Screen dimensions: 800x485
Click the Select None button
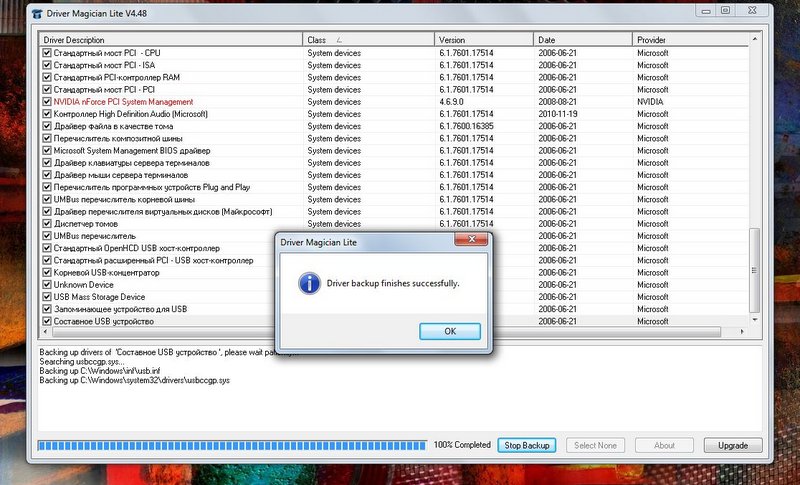tap(595, 445)
